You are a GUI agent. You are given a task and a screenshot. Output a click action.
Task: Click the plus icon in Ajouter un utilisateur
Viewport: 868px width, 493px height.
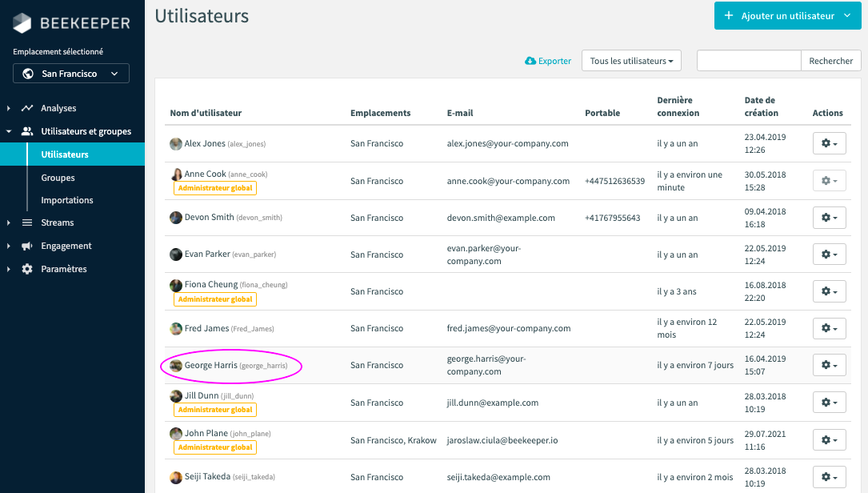pos(729,15)
